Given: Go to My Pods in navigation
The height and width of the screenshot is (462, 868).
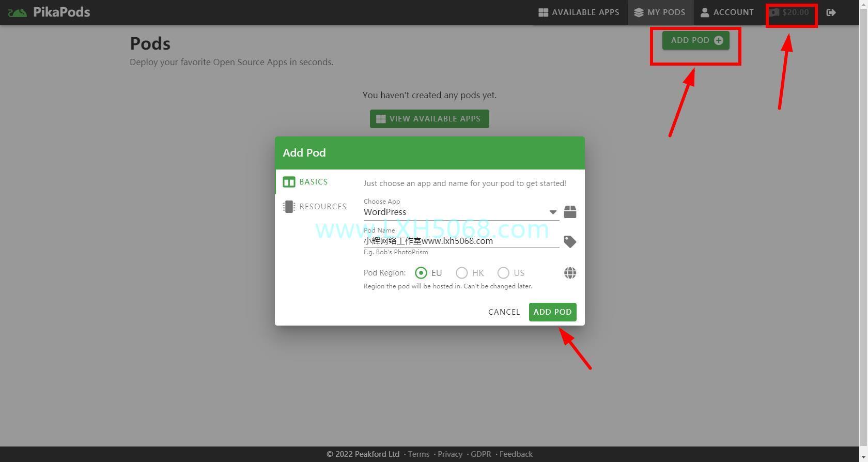Looking at the screenshot, I should pos(660,12).
